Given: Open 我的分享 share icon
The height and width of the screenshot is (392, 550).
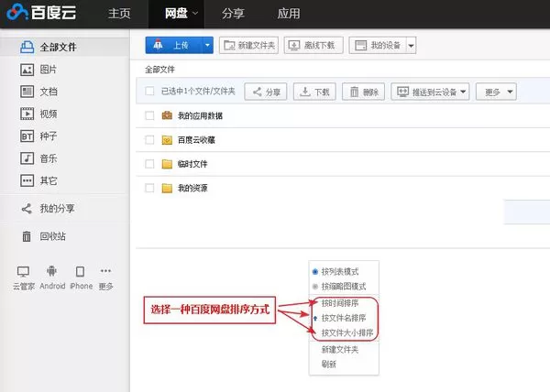Looking at the screenshot, I should point(27,209).
